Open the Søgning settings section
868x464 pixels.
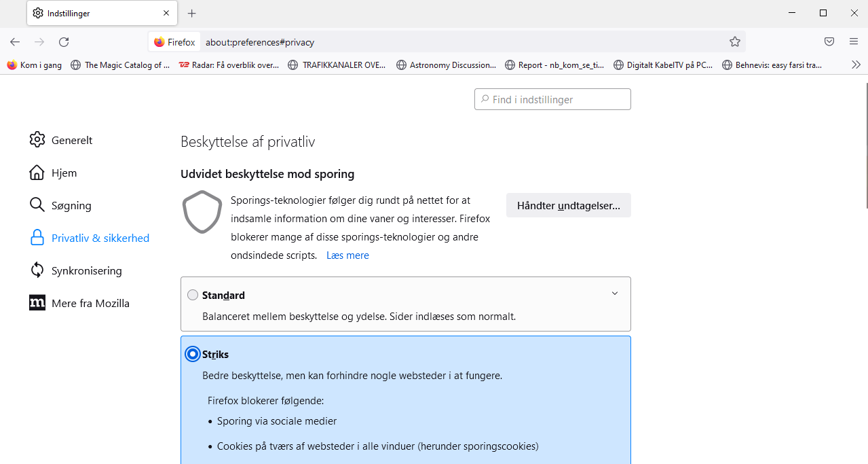(x=69, y=204)
